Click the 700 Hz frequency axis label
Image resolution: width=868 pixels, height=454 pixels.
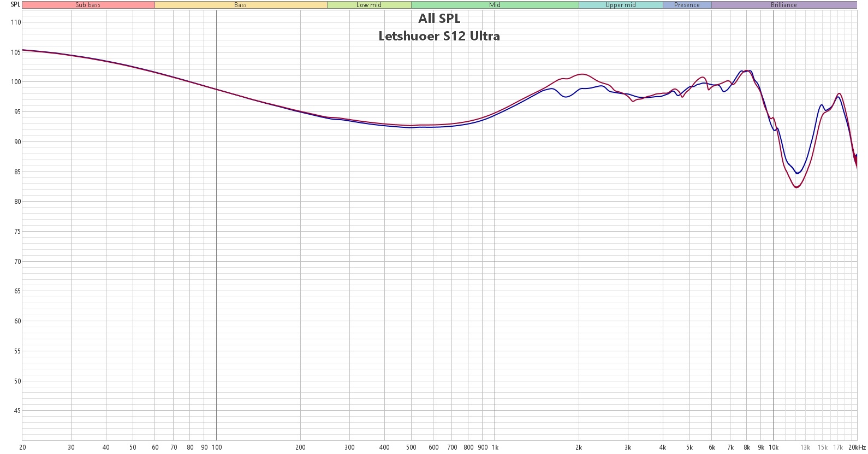(x=452, y=447)
